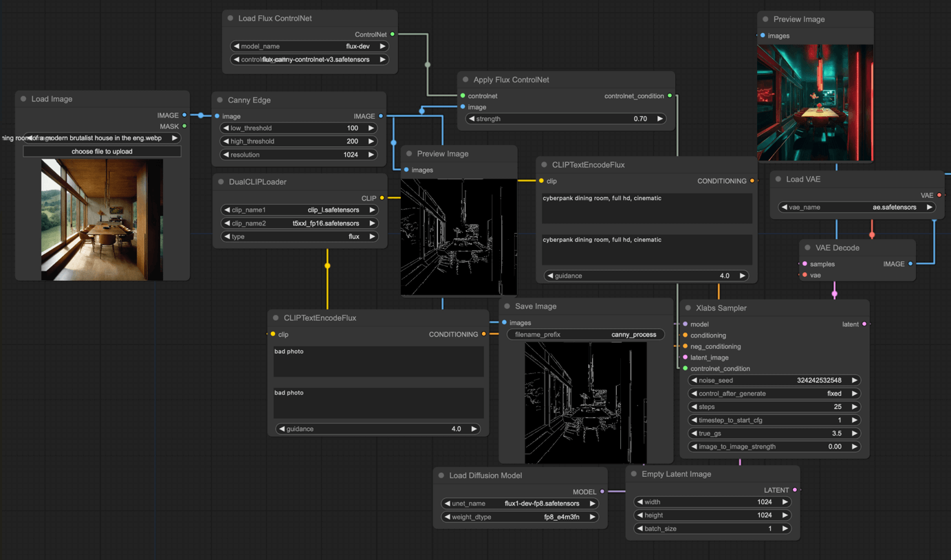Click the CLIP output port on DualCLIPLoader

tap(382, 198)
